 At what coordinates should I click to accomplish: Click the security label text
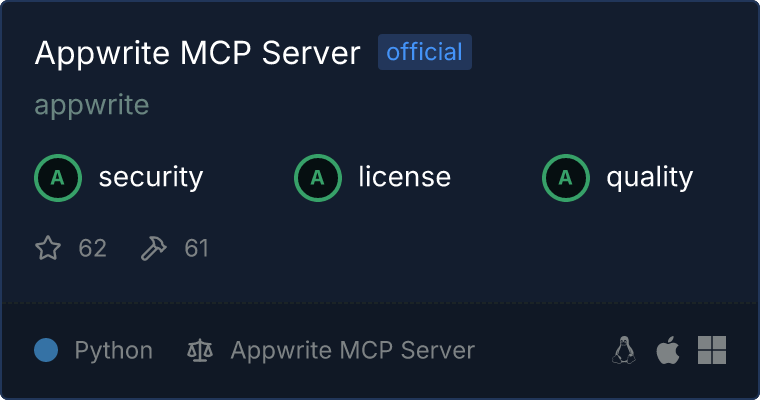[x=151, y=177]
